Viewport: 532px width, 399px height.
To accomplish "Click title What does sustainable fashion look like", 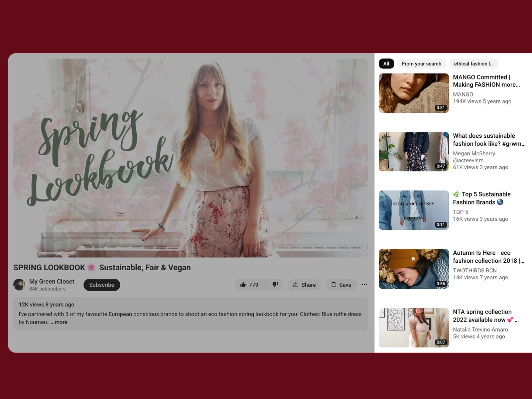I will coord(489,140).
